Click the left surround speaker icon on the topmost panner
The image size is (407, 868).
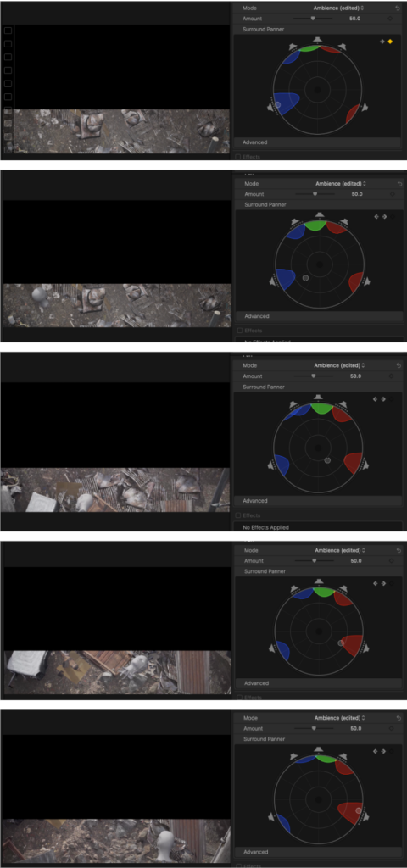(271, 106)
